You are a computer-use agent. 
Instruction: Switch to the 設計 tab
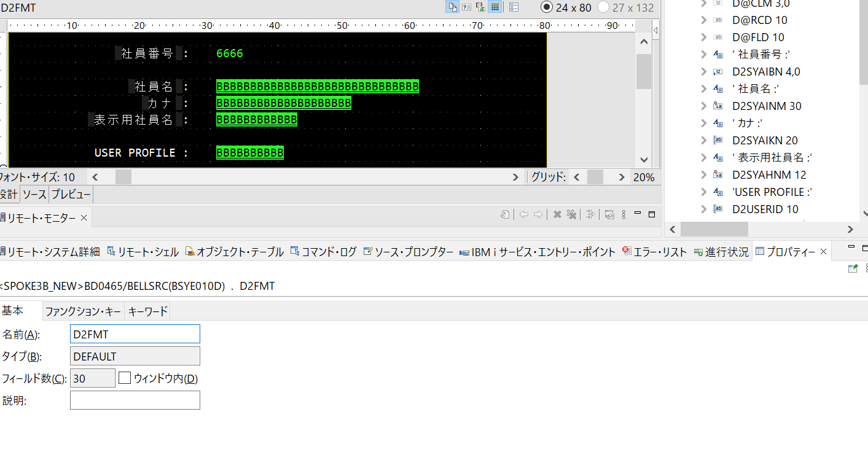pos(9,195)
